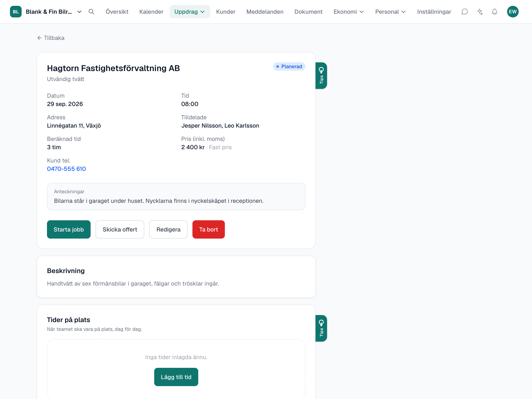Image resolution: width=532 pixels, height=399 pixels.
Task: Open the Dokument page
Action: (308, 12)
